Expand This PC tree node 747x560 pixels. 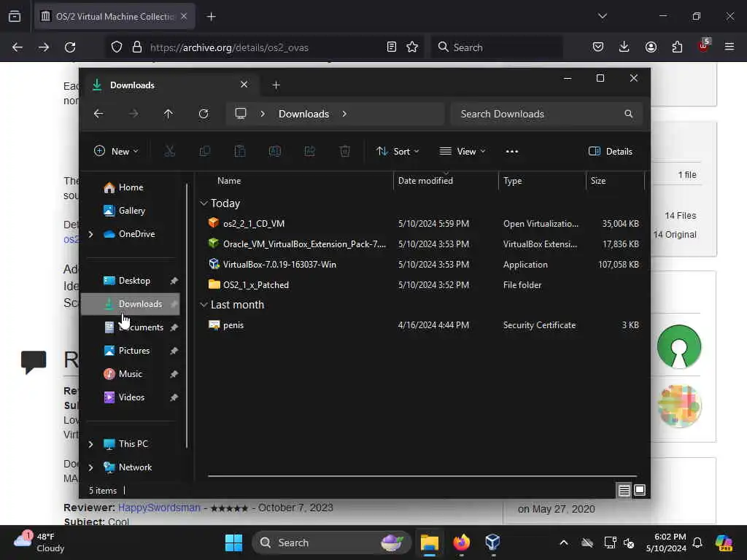[x=91, y=444]
